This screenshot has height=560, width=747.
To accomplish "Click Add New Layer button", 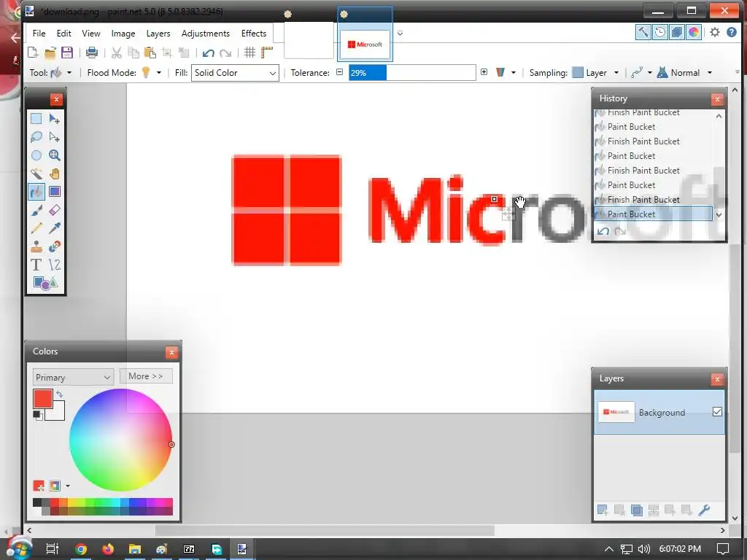I will (603, 510).
